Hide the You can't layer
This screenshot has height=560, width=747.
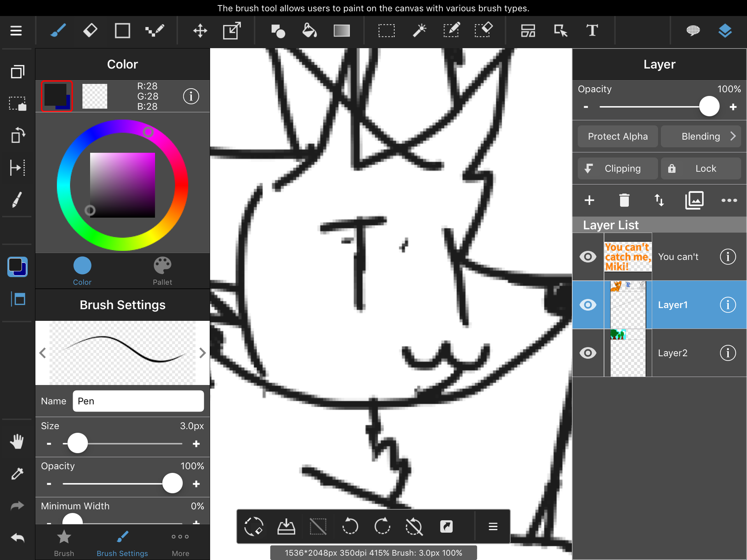tap(588, 257)
